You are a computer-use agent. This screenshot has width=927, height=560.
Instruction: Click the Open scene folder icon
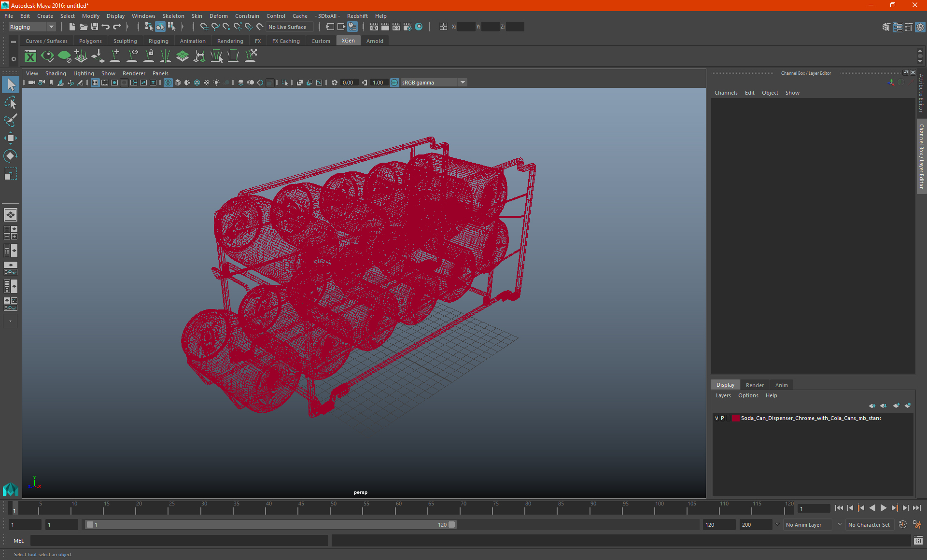tap(84, 27)
